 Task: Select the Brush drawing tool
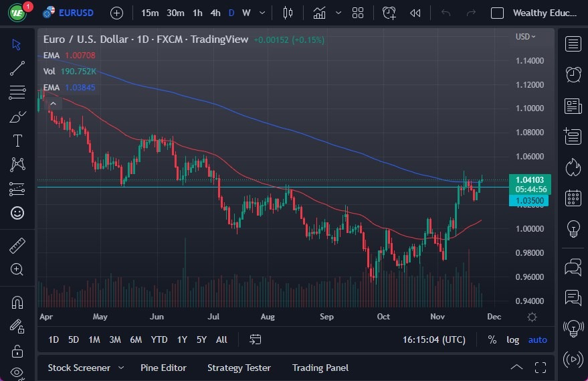(17, 117)
